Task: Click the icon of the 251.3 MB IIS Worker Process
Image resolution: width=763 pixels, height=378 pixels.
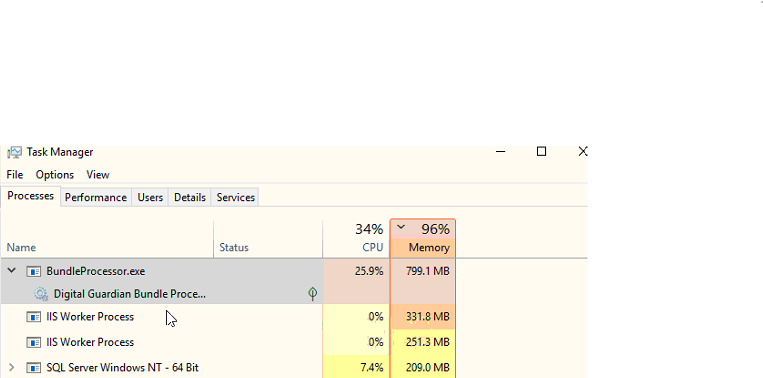Action: (34, 342)
